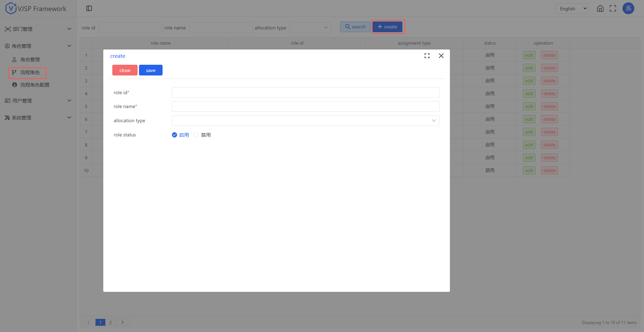Click the role id field in dialog
644x332 pixels.
coord(305,92)
